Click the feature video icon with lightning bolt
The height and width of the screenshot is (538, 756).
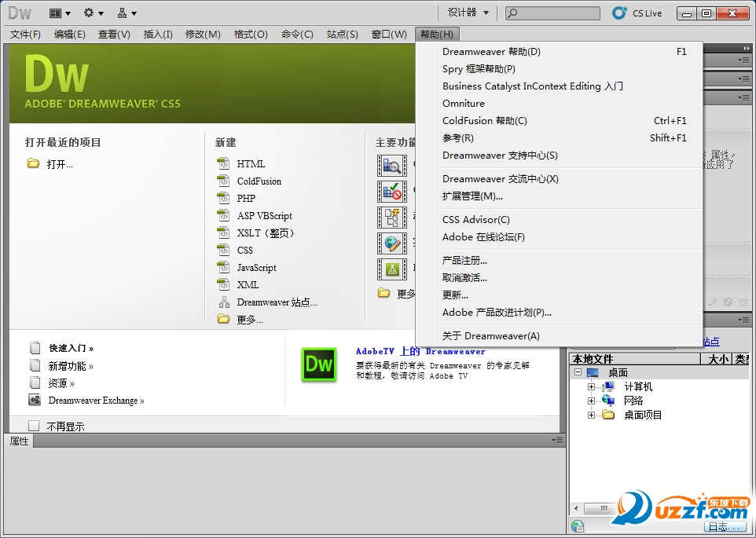pos(391,218)
